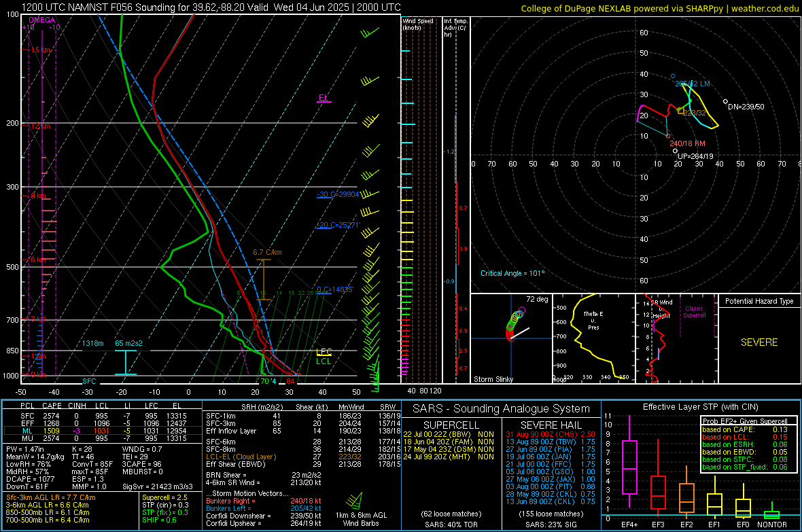Click the Potential Hazard Type heading
The height and width of the screenshot is (532, 802).
tap(759, 301)
